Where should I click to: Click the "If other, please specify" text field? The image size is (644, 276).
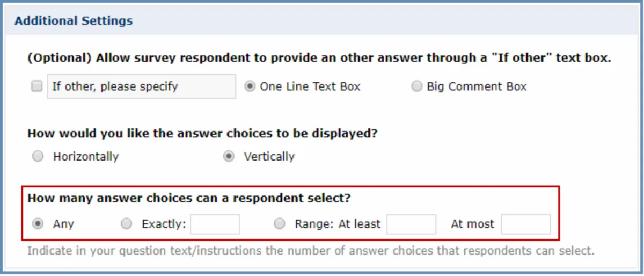(142, 86)
